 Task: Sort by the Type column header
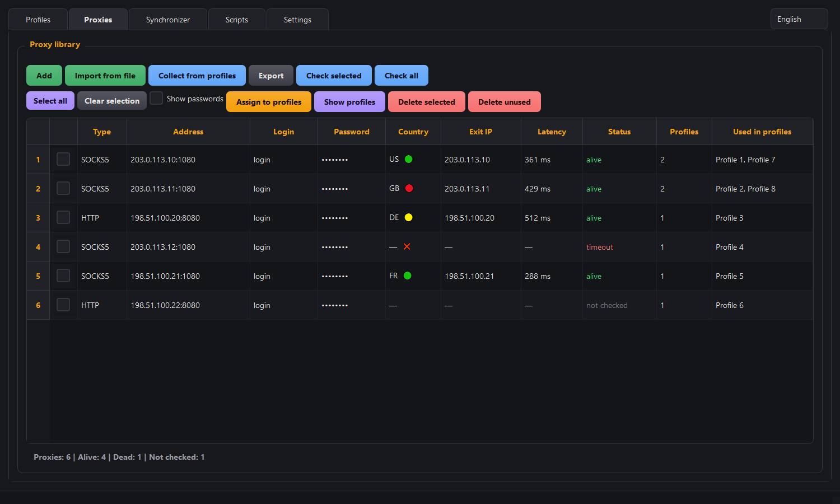click(x=102, y=132)
